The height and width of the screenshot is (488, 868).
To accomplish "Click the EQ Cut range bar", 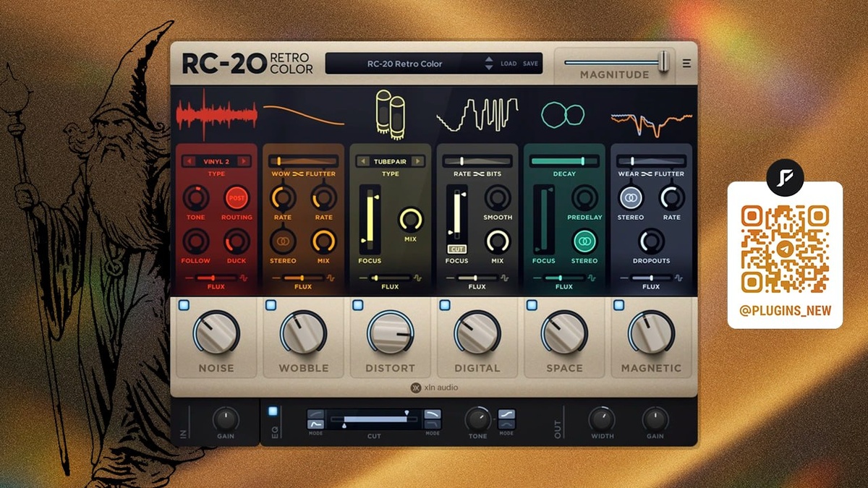I will coord(374,419).
